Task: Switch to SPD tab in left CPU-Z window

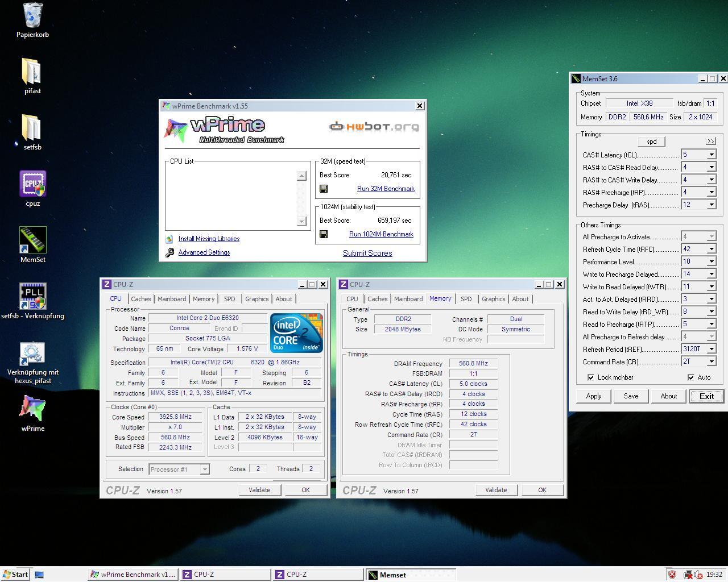Action: tap(230, 299)
